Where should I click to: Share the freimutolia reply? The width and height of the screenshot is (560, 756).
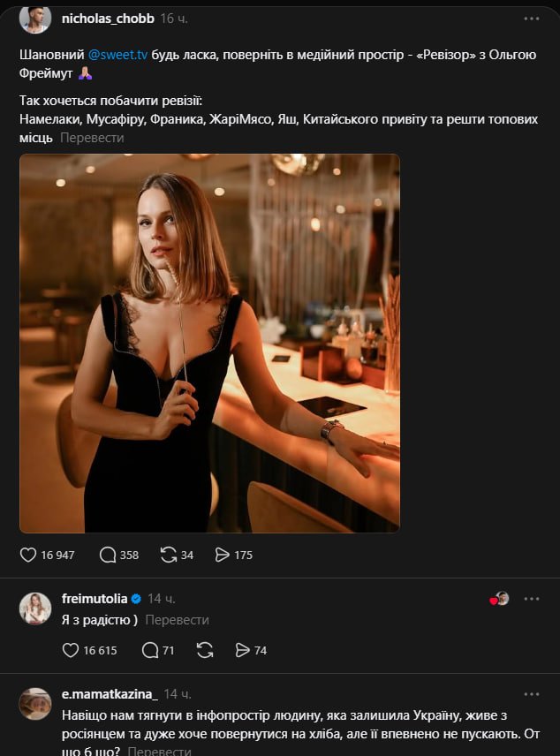pyautogui.click(x=243, y=650)
